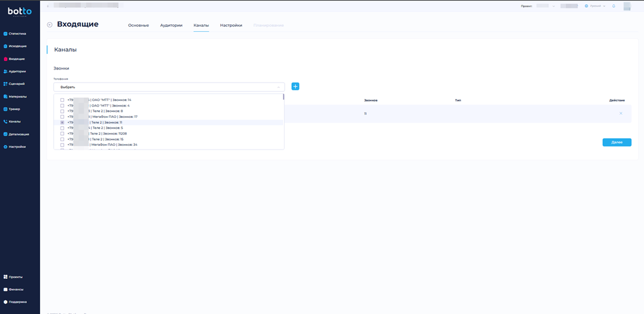Uncheck the Теле 2 number with Звонков: 11

coord(62,123)
